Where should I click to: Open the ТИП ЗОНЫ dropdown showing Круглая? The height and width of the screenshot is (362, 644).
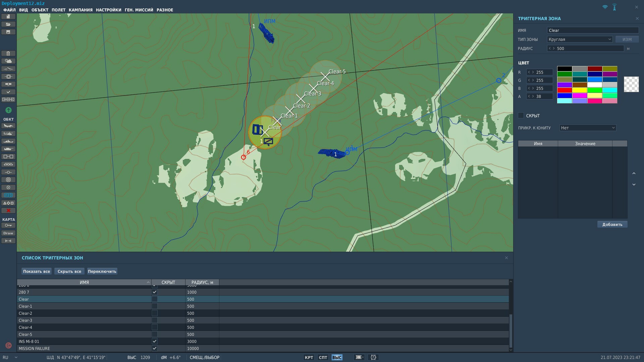coord(580,39)
